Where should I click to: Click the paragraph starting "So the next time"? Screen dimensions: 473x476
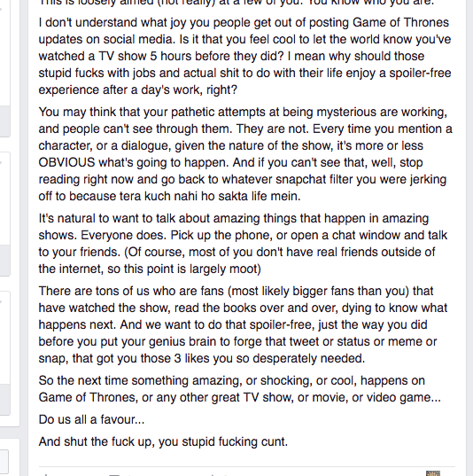(x=240, y=389)
